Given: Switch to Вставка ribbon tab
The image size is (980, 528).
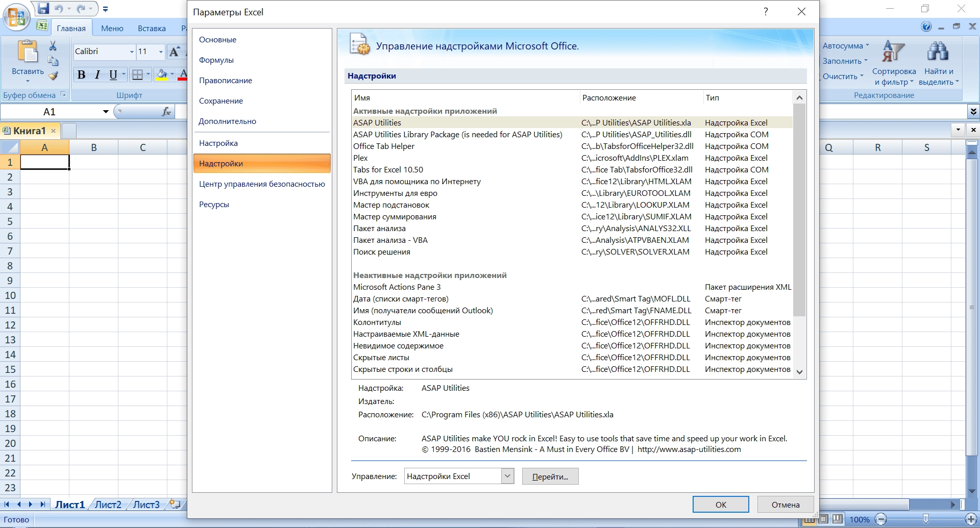Looking at the screenshot, I should coord(152,28).
